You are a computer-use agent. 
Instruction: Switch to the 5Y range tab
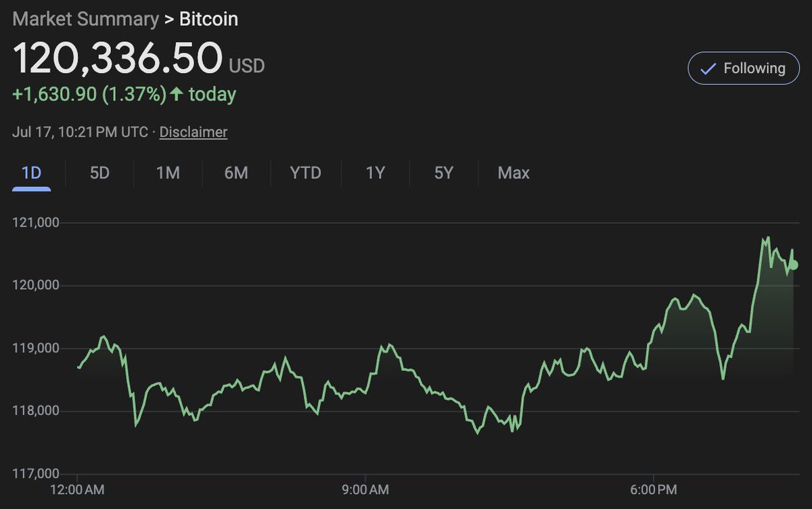pyautogui.click(x=443, y=173)
